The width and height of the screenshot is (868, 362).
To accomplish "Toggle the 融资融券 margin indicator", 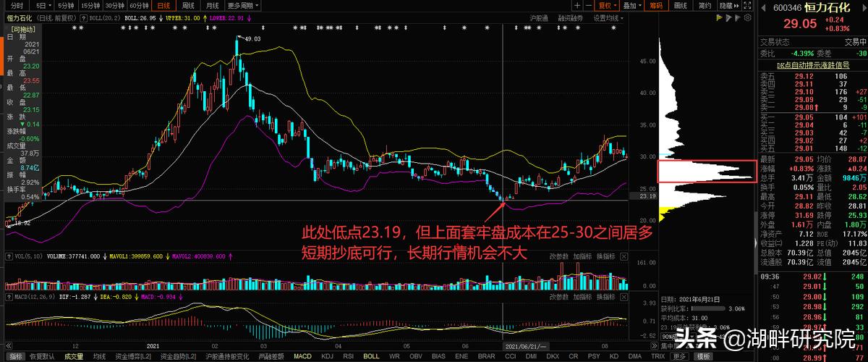I will tap(570, 17).
